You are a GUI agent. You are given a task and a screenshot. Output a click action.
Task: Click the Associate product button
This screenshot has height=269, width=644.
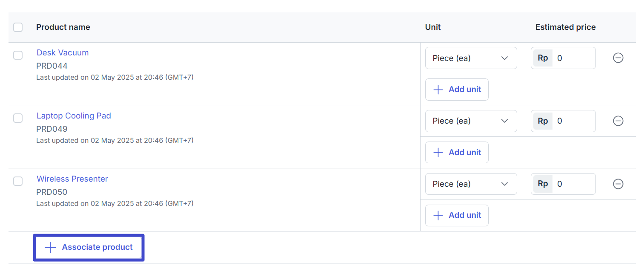coord(89,247)
